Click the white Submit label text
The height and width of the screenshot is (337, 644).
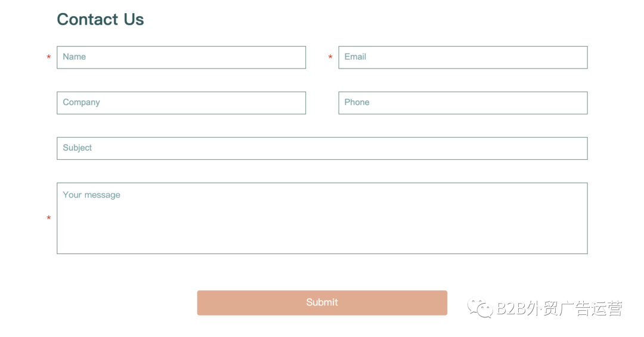pyautogui.click(x=322, y=302)
